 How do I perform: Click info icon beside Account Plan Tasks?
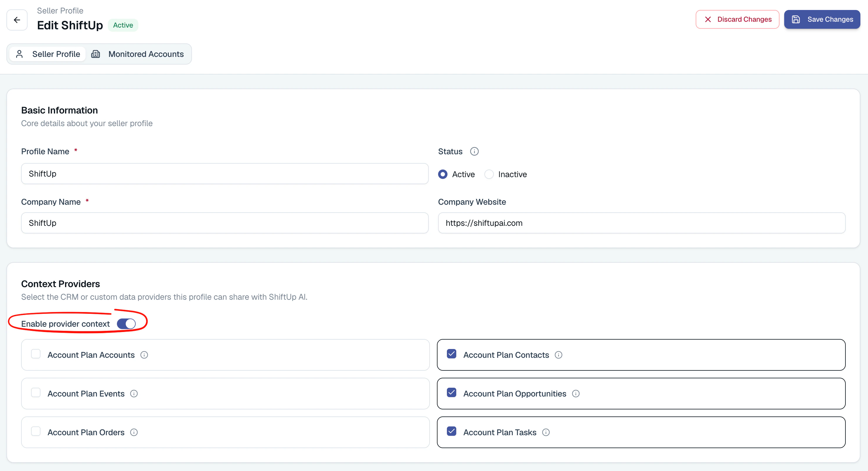(x=546, y=433)
